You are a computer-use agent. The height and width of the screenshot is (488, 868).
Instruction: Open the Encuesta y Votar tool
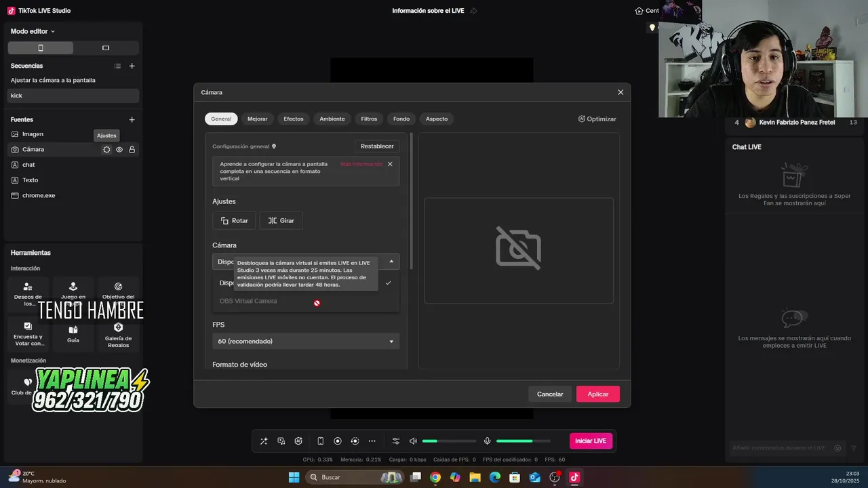point(28,333)
